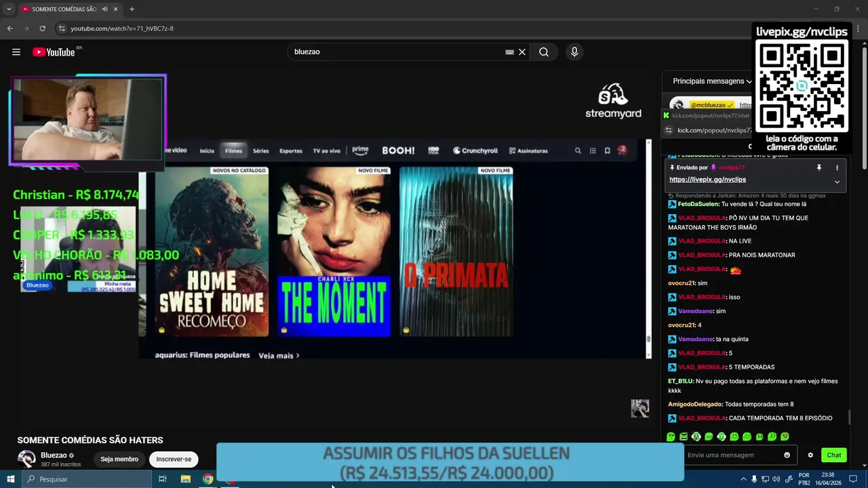Open Prime Video search magnifier
Image resolution: width=868 pixels, height=488 pixels.
578,150
